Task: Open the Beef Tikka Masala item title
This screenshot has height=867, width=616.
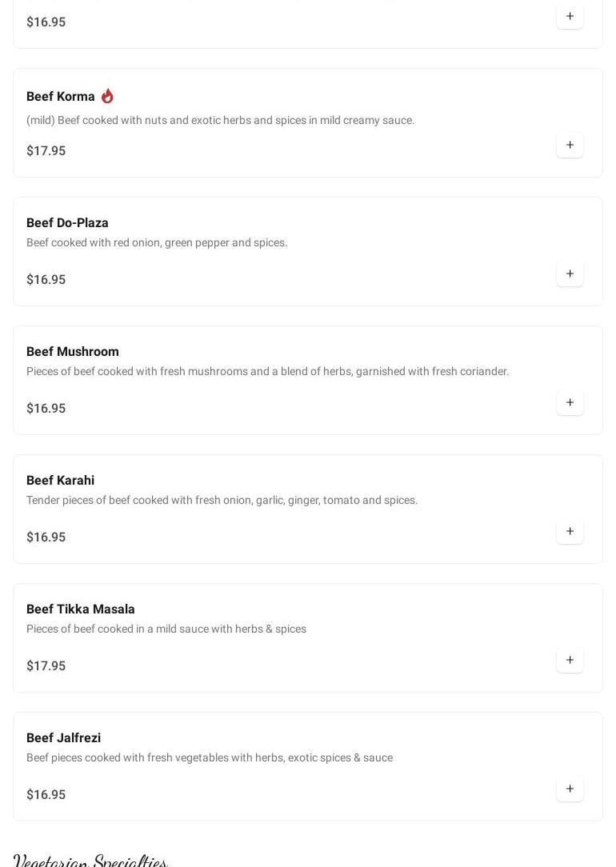Action: tap(81, 609)
